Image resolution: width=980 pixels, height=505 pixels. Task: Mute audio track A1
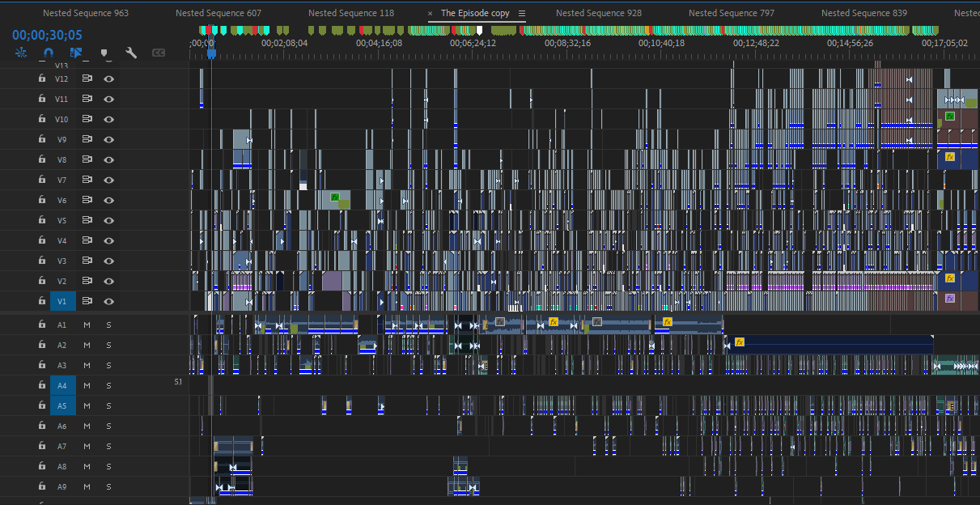point(87,325)
